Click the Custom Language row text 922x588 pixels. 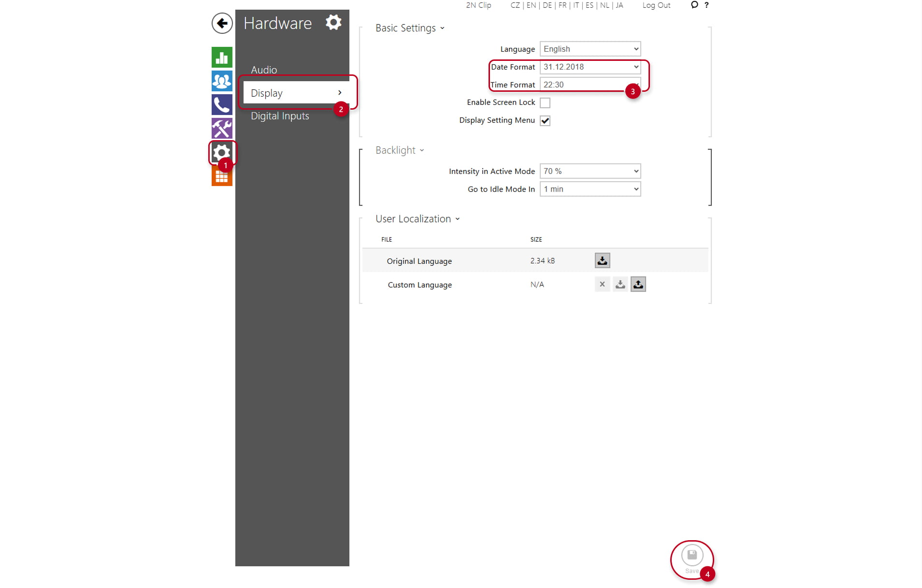click(420, 285)
